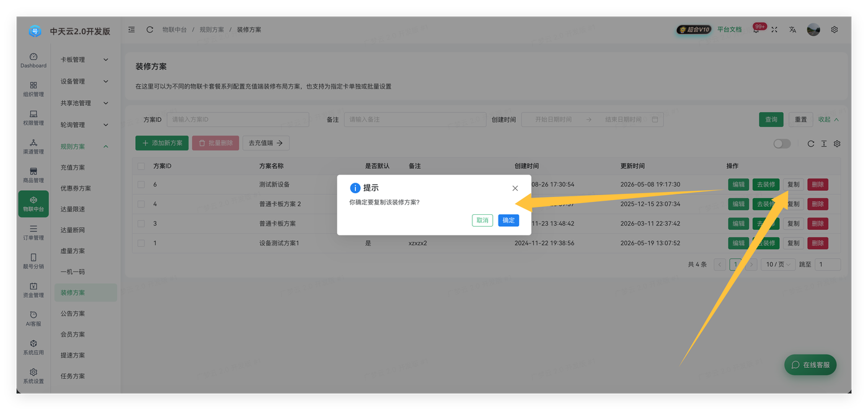868x410 pixels.
Task: Collapse sidebar with the menu fold icon
Action: [131, 30]
